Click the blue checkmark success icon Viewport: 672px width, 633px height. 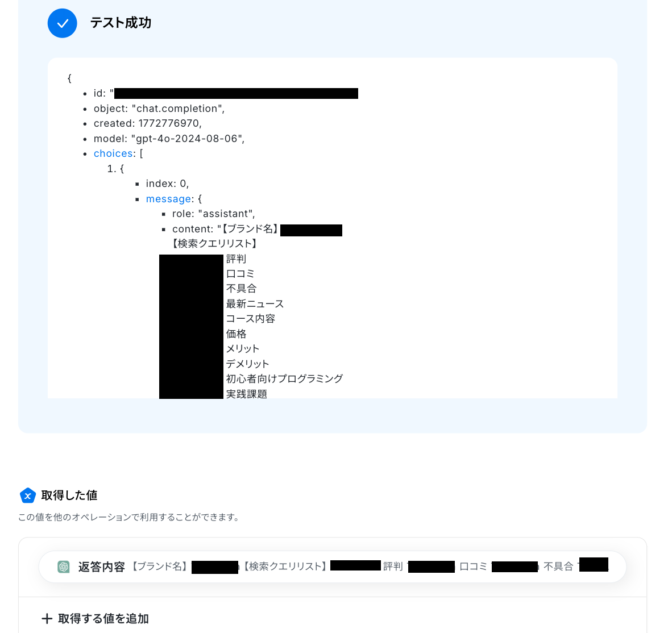coord(62,23)
